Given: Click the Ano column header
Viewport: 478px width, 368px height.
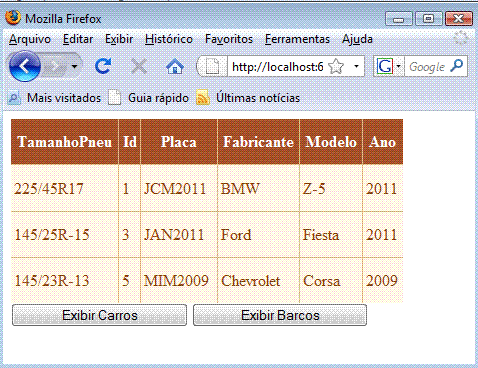Looking at the screenshot, I should (x=383, y=142).
